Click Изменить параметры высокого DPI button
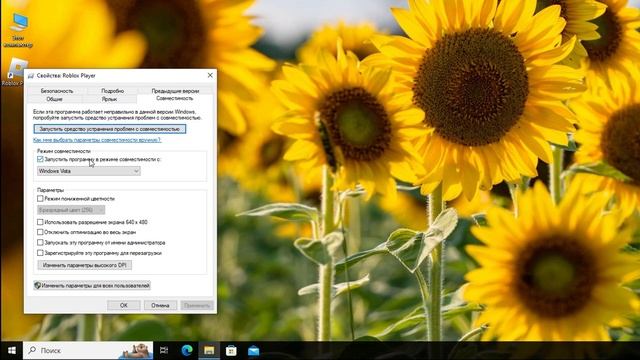 coord(84,265)
